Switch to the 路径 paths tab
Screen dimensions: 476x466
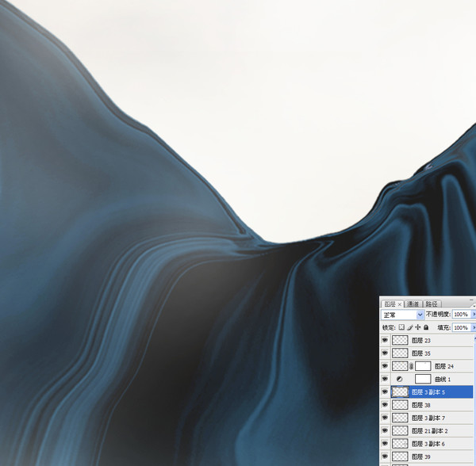[x=432, y=304]
